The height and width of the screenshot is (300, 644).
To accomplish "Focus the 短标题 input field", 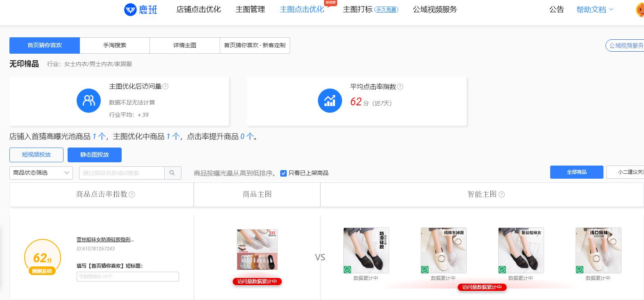I will pos(128,277).
